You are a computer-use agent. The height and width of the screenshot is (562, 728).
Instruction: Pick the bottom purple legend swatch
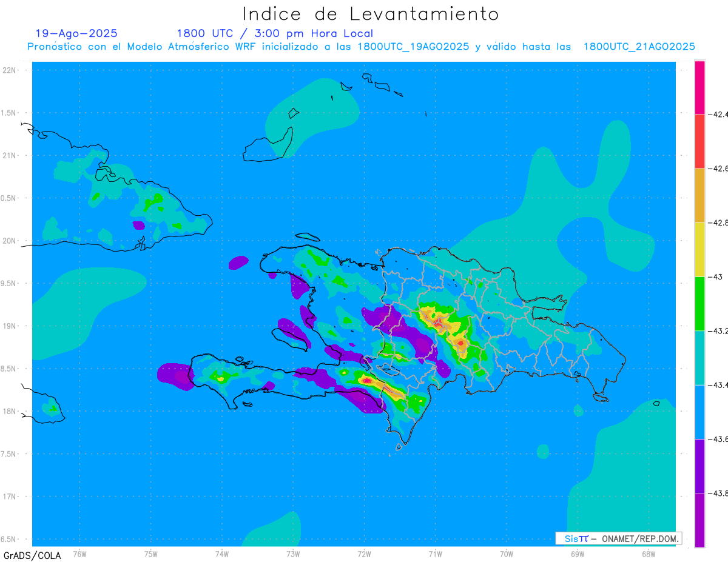tap(699, 520)
